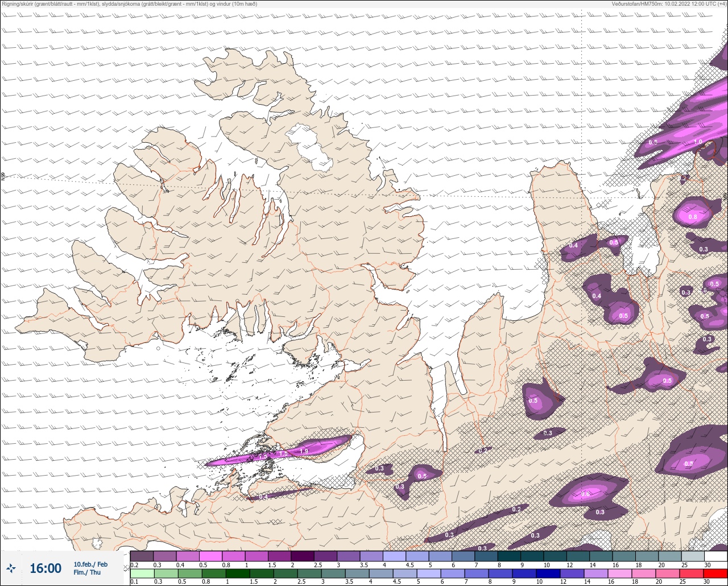Click the date text "10.feb./ Feb"
This screenshot has height=586, width=728.
[x=90, y=564]
